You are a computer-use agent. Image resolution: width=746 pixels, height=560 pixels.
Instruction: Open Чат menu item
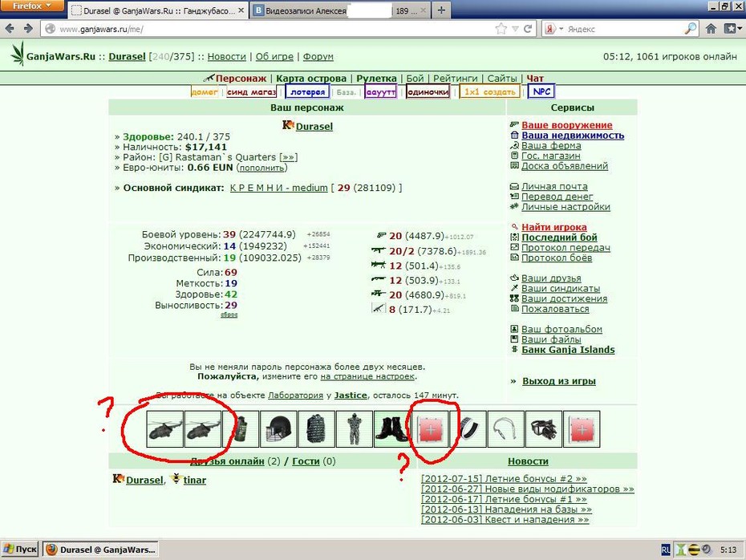(x=535, y=78)
